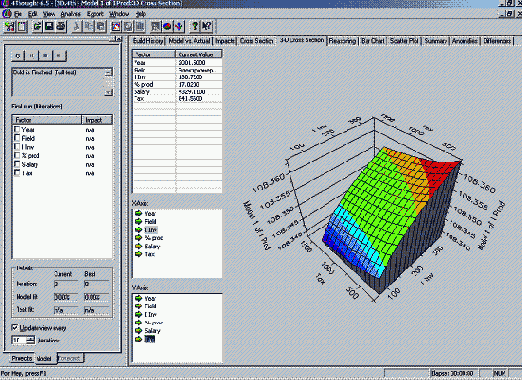Click the cut scissors icon
Screen dimensions: 522x380
pos(76,27)
